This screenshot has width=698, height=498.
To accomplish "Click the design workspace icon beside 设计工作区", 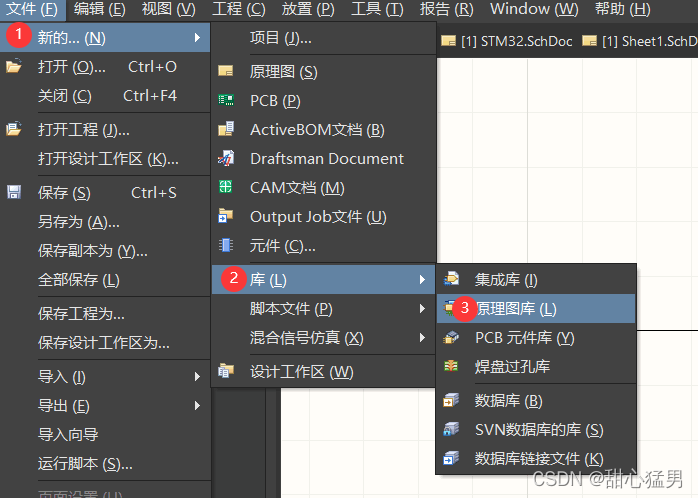I will coord(226,371).
